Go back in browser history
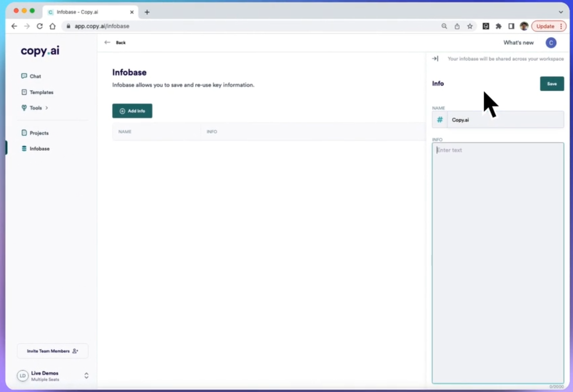Screen dimensions: 573x392 pos(14,26)
